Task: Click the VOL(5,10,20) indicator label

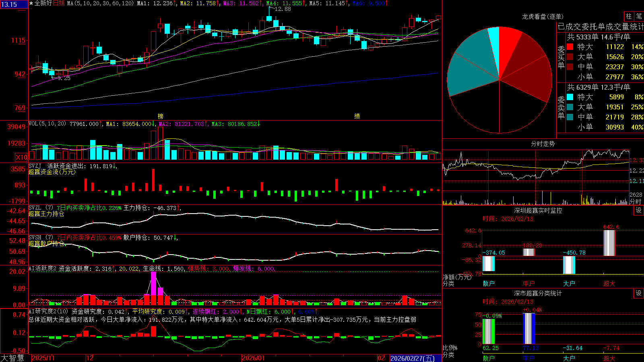Action: (x=47, y=124)
